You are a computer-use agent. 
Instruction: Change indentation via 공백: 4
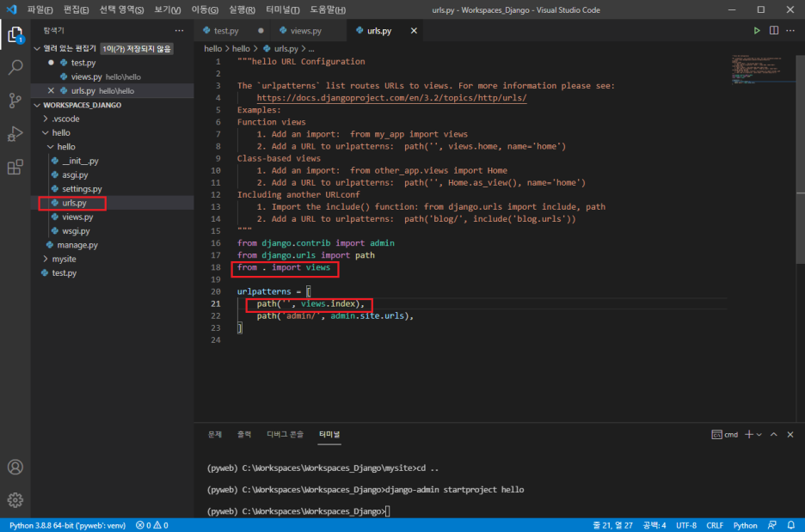[654, 525]
